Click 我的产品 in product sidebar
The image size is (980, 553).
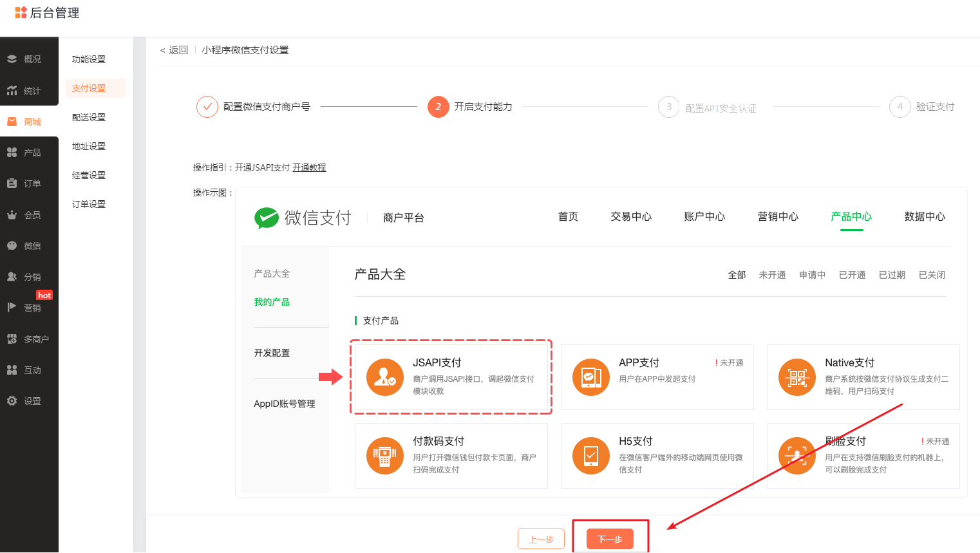pos(272,302)
